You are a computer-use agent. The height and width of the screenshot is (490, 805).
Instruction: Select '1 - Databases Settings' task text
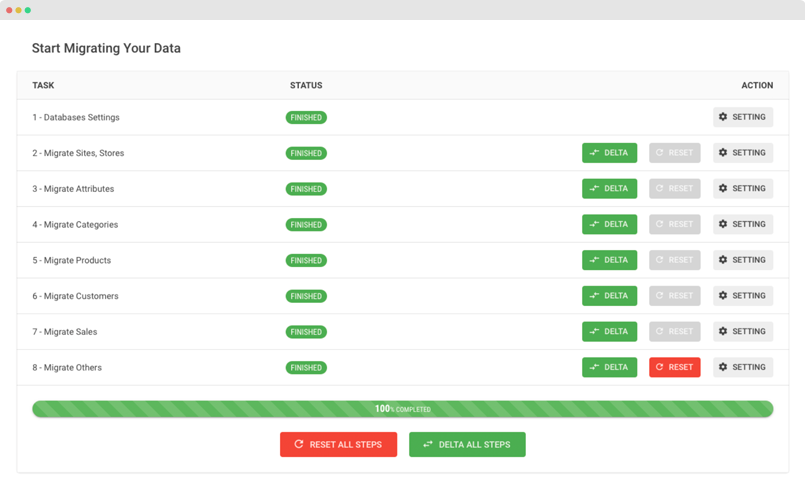pyautogui.click(x=76, y=117)
